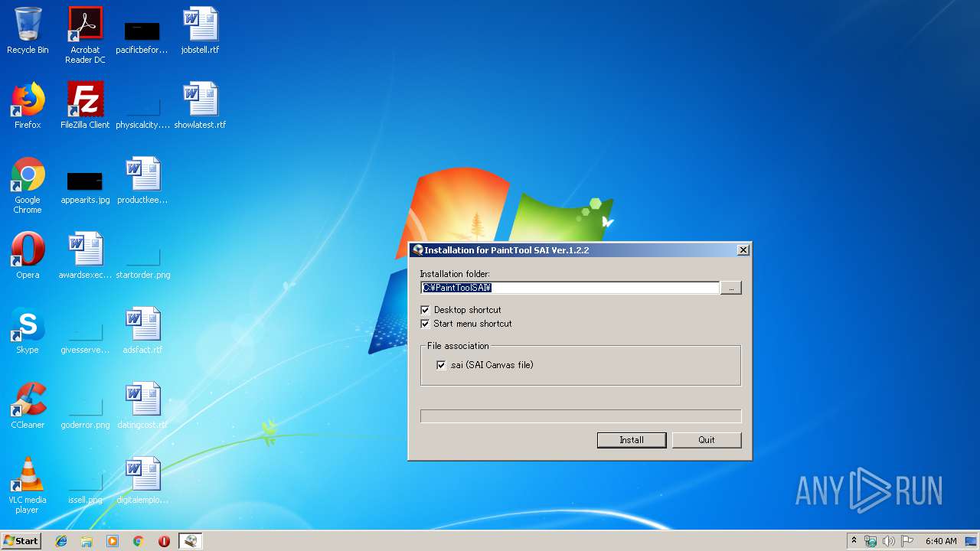Open Internet Explorer from taskbar

coord(61,541)
